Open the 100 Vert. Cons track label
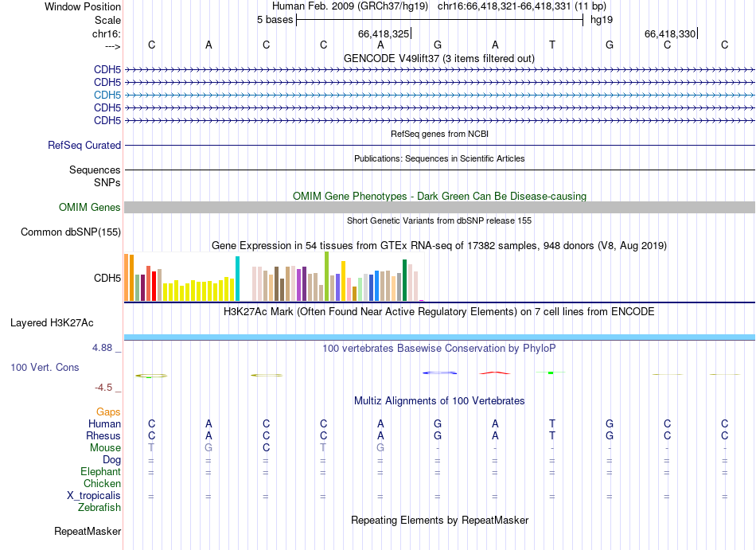The width and height of the screenshot is (756, 550). (x=45, y=367)
